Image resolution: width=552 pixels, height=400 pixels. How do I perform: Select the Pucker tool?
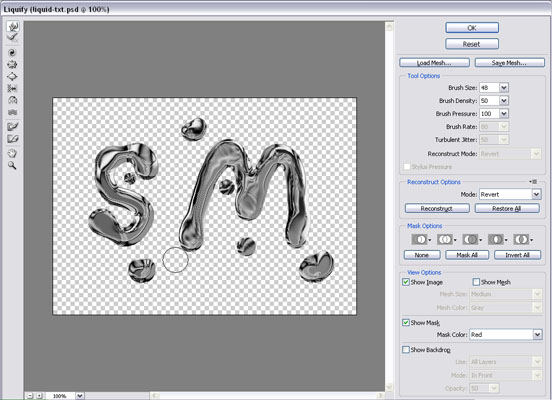[13, 64]
